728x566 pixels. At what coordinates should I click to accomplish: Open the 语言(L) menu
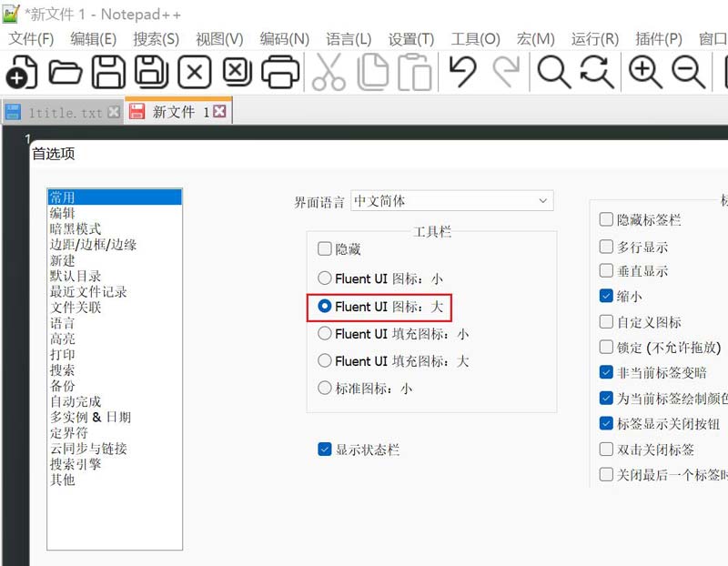point(349,38)
